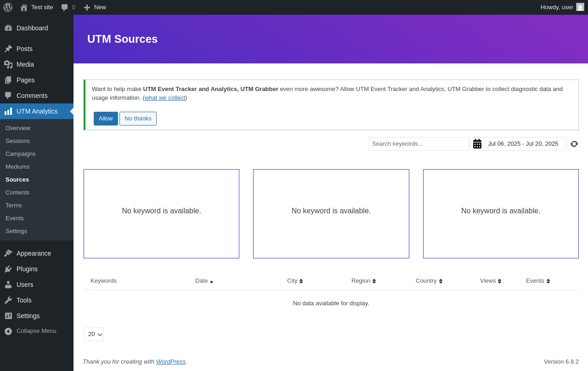
Task: Sort table by Date column
Action: coord(204,281)
